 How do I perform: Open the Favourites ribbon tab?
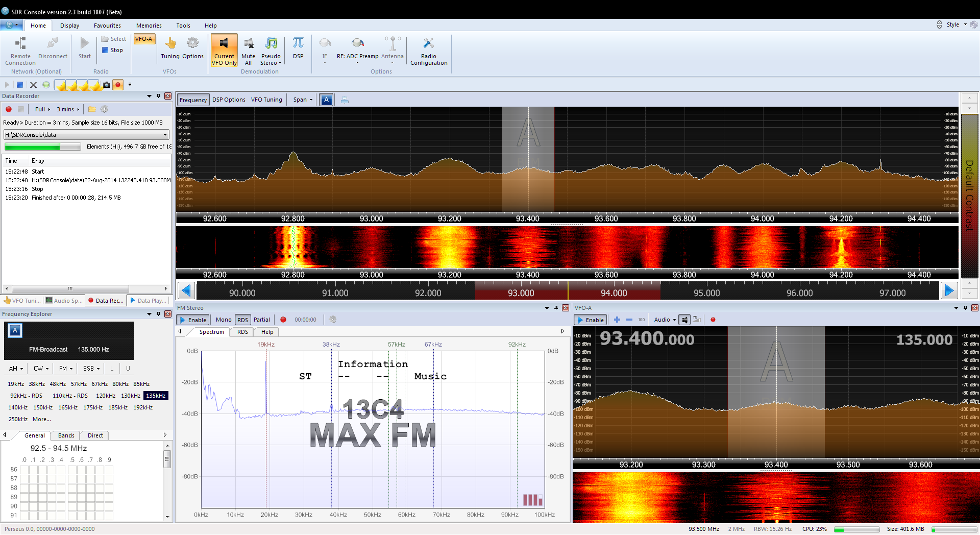[107, 26]
